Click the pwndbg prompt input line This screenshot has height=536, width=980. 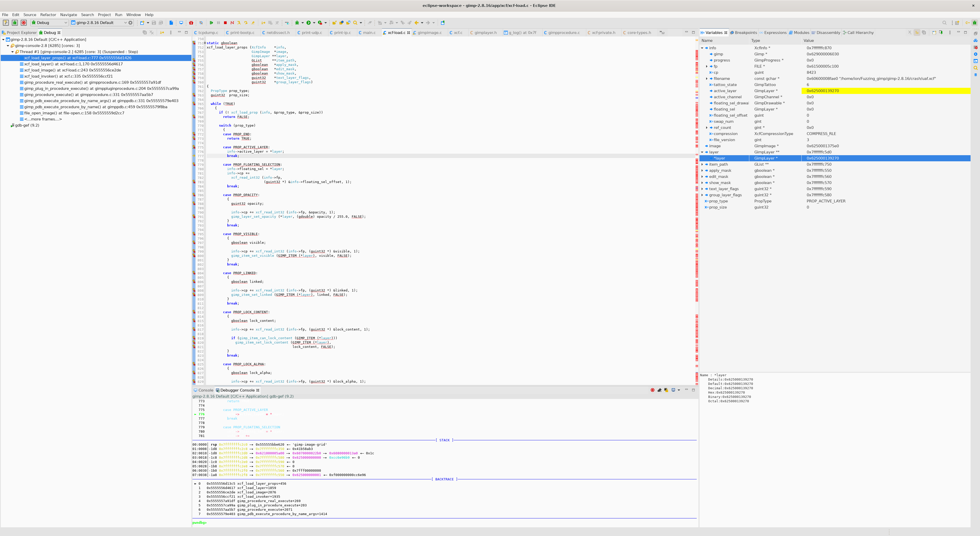pyautogui.click(x=444, y=523)
